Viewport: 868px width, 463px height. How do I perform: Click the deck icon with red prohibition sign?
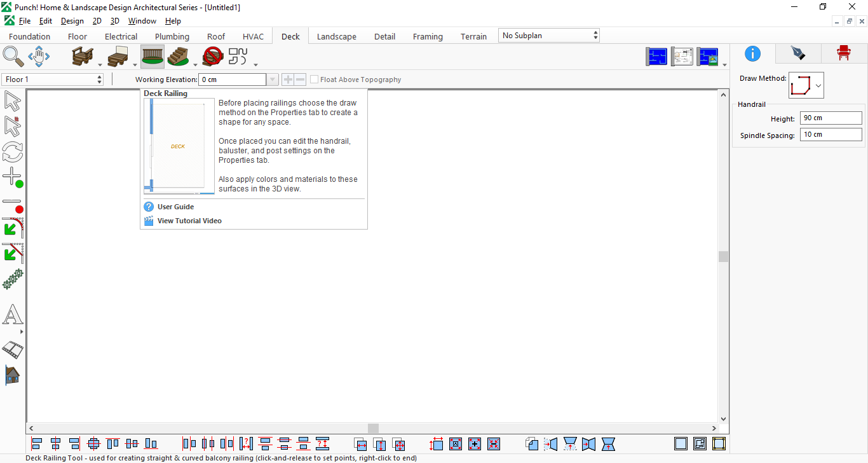pyautogui.click(x=213, y=57)
